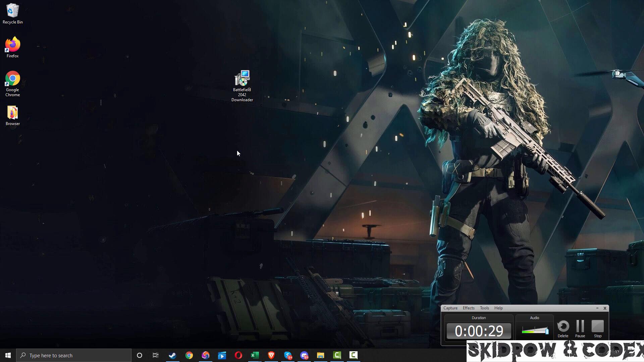This screenshot has height=362, width=644.
Task: Select the Browser desktop icon
Action: coord(12,113)
